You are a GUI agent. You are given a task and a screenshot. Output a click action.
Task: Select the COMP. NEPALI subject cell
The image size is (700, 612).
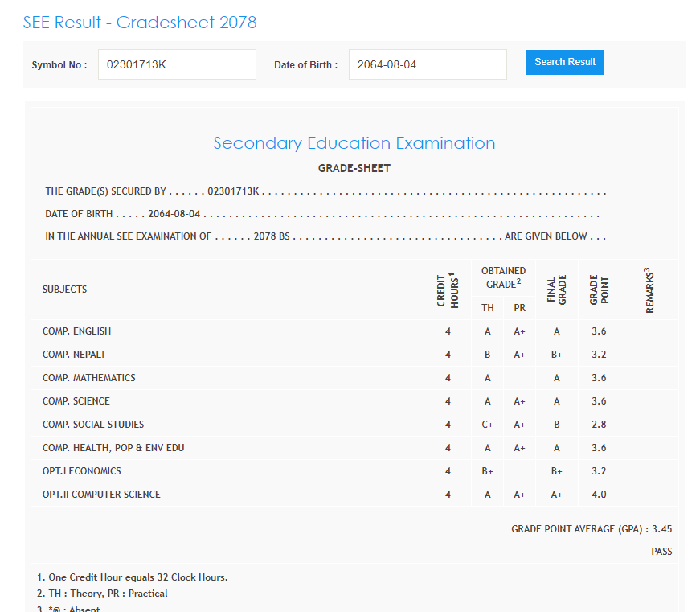coord(74,355)
